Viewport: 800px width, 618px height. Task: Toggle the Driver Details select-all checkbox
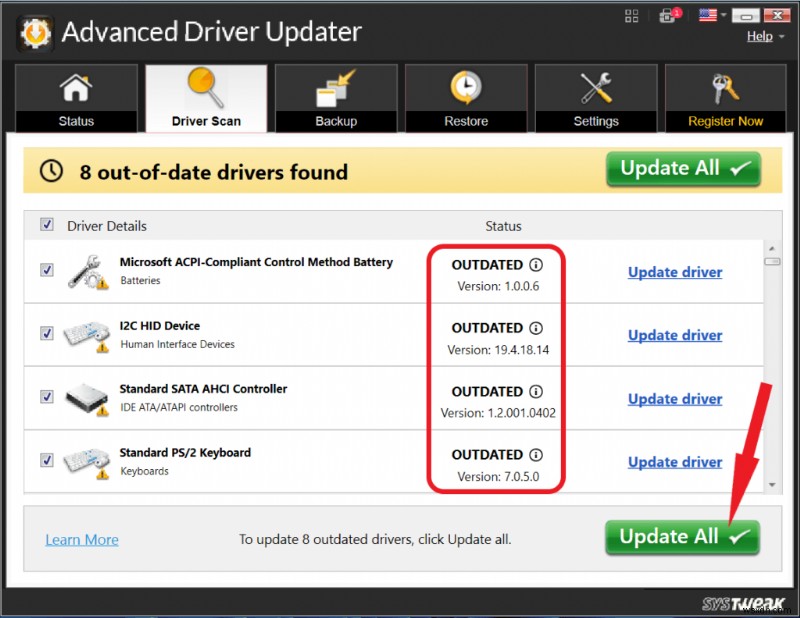(x=47, y=225)
